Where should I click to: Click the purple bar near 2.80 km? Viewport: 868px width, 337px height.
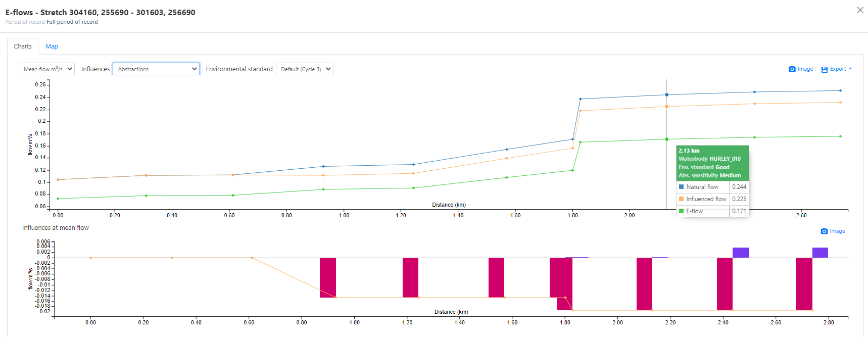(820, 253)
